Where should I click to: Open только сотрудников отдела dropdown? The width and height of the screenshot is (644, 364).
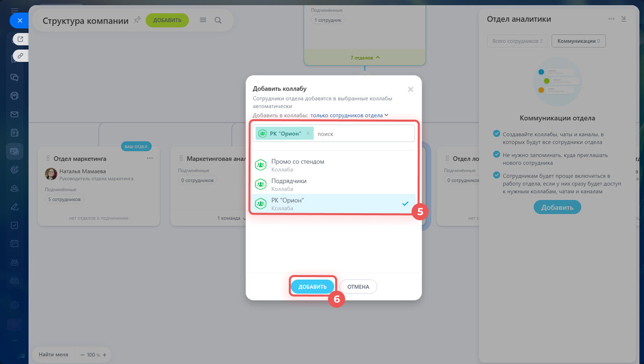tap(349, 115)
